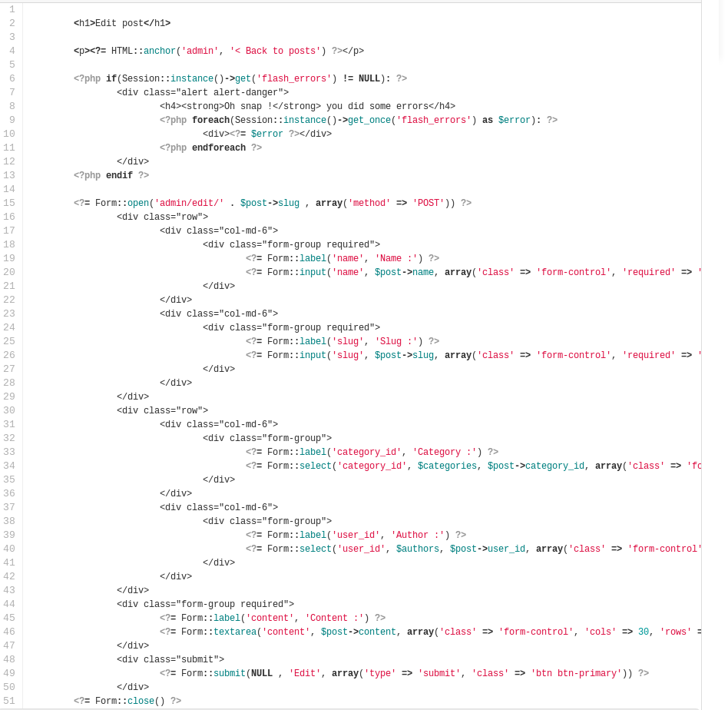
Task: Click the 'Slug :' label string
Action: point(395,341)
